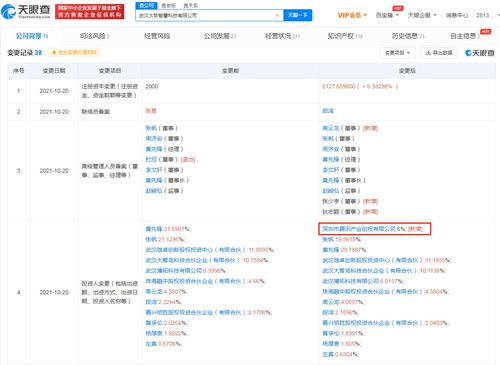Screen dimensions: 500x365
Task: Click 注册资本变更 change item in row 1
Action: [x=110, y=91]
